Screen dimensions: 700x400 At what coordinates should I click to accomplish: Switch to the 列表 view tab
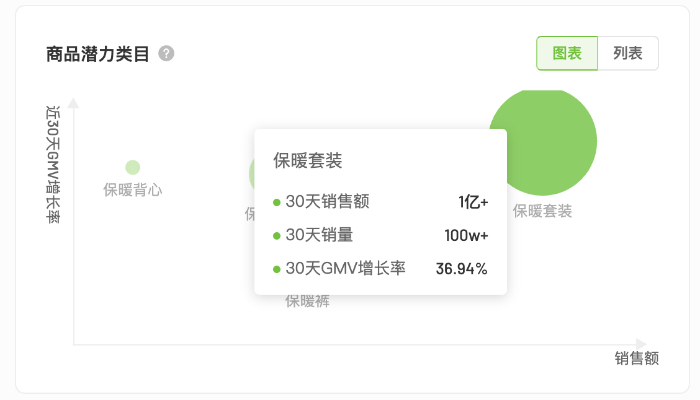coord(628,54)
